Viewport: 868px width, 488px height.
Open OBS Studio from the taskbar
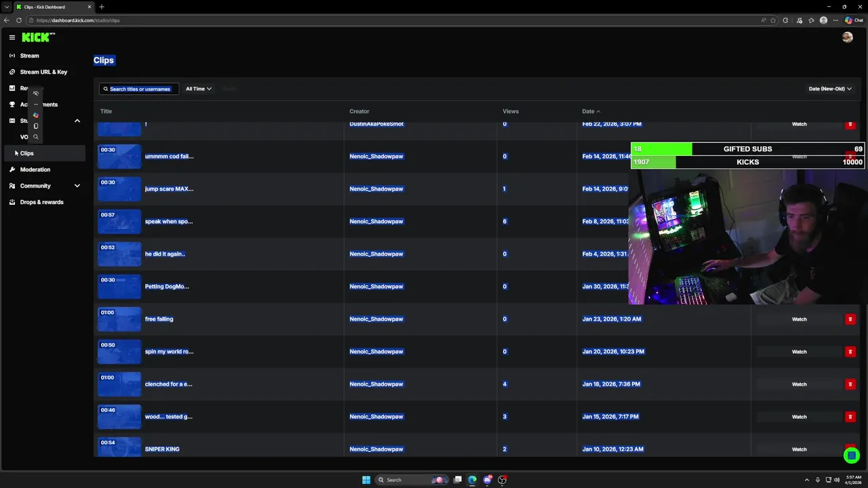[502, 480]
